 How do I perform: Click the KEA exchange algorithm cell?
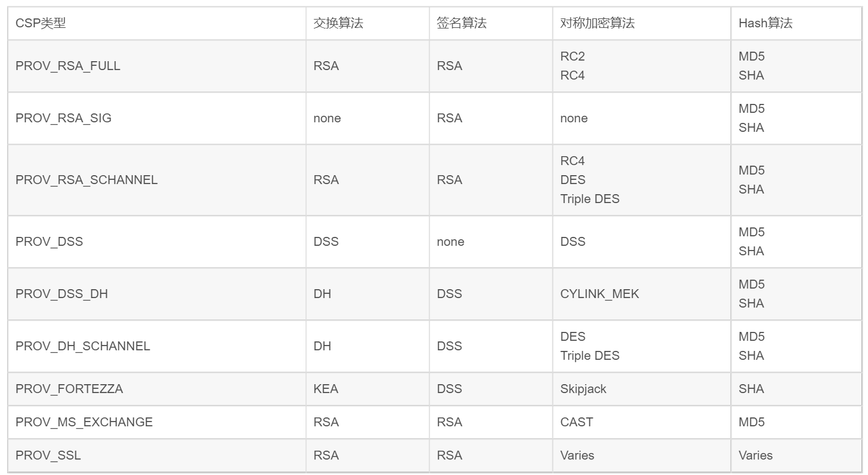[326, 389]
